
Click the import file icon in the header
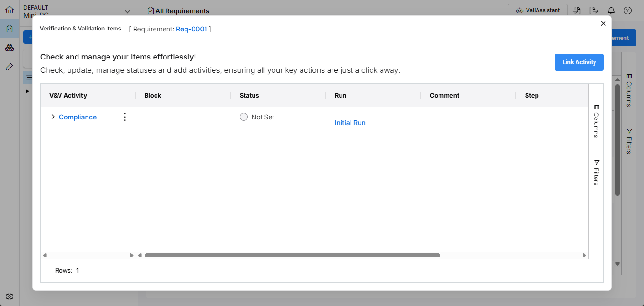pyautogui.click(x=577, y=10)
